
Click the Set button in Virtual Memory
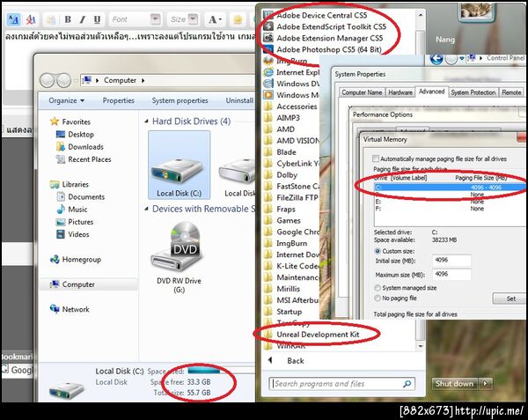click(510, 298)
